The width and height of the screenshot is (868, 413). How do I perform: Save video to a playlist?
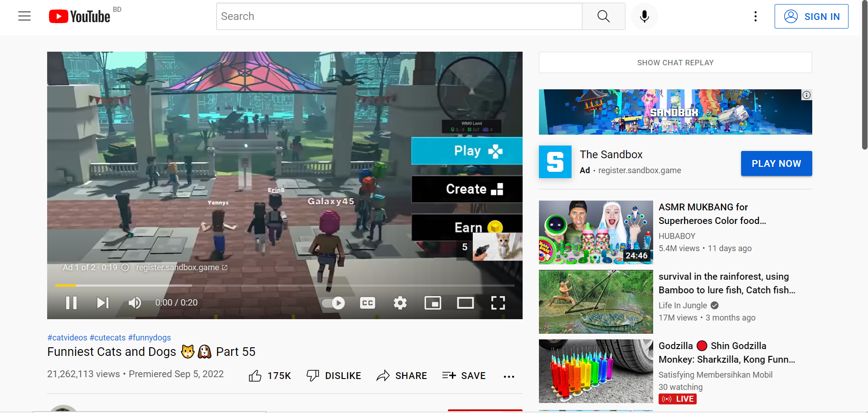point(464,376)
